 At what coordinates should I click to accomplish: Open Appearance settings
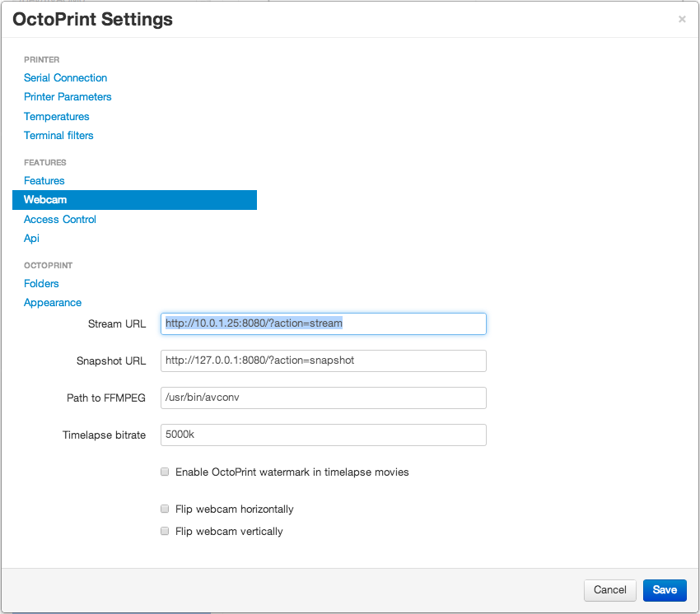pos(53,303)
